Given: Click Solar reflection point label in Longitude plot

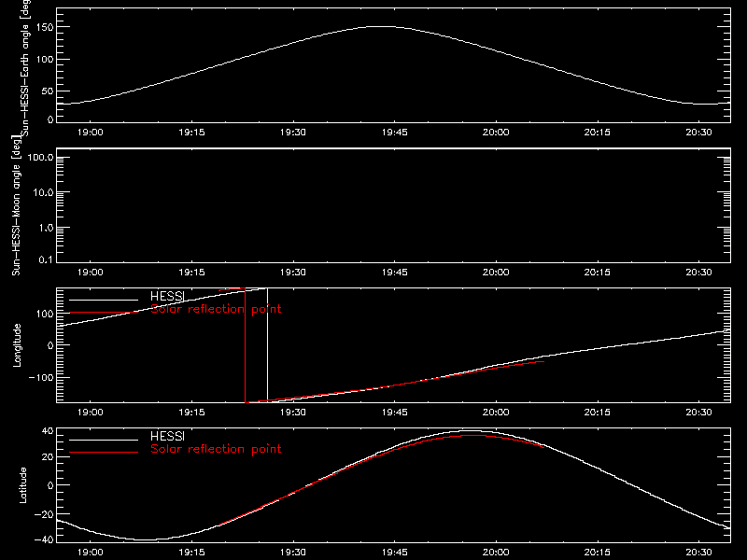Looking at the screenshot, I should pyautogui.click(x=216, y=309).
